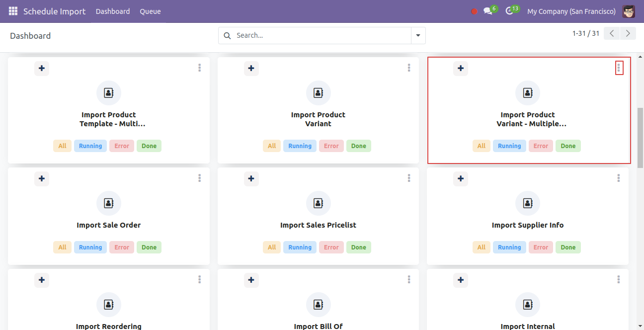Click plus on Import Supplier Info card

click(461, 178)
